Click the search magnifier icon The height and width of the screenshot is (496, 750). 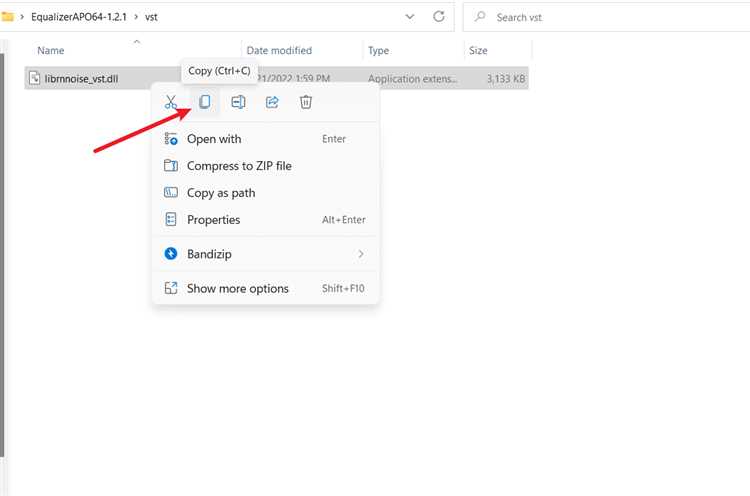tap(480, 17)
